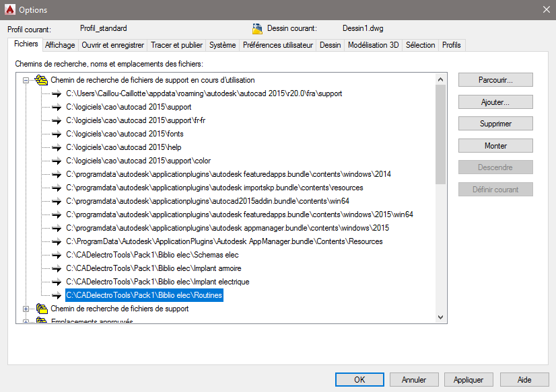
Task: Switch to the Affichage tab
Action: (x=60, y=45)
